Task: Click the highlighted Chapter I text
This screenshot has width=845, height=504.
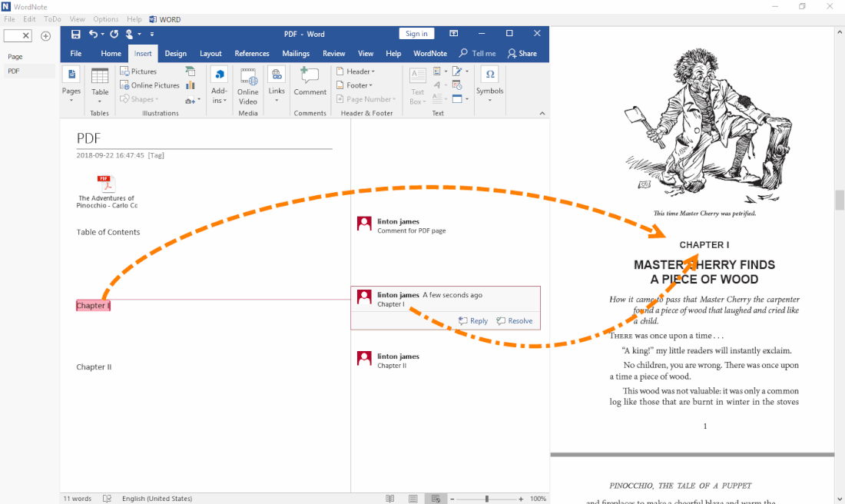Action: click(x=93, y=306)
